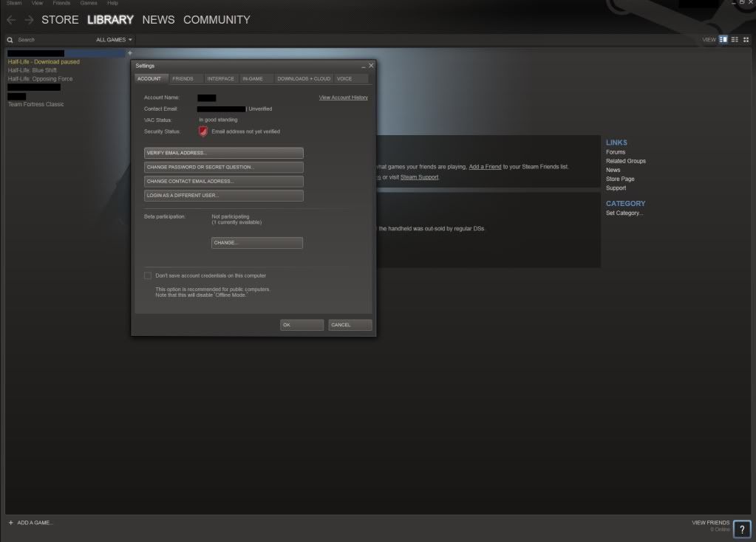The width and height of the screenshot is (756, 542).
Task: Click 'Not participating' beta status text
Action: pos(231,217)
